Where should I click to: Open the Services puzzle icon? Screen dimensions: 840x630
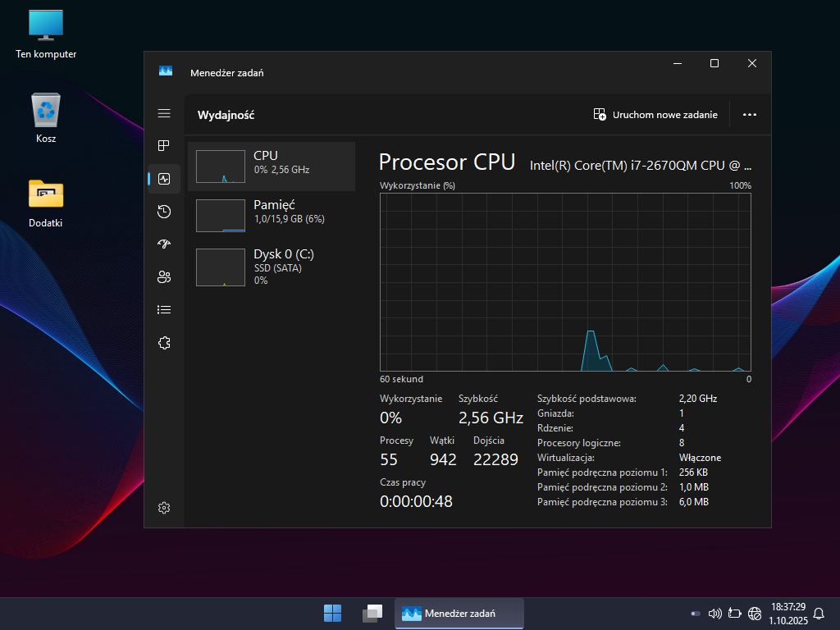pos(164,343)
